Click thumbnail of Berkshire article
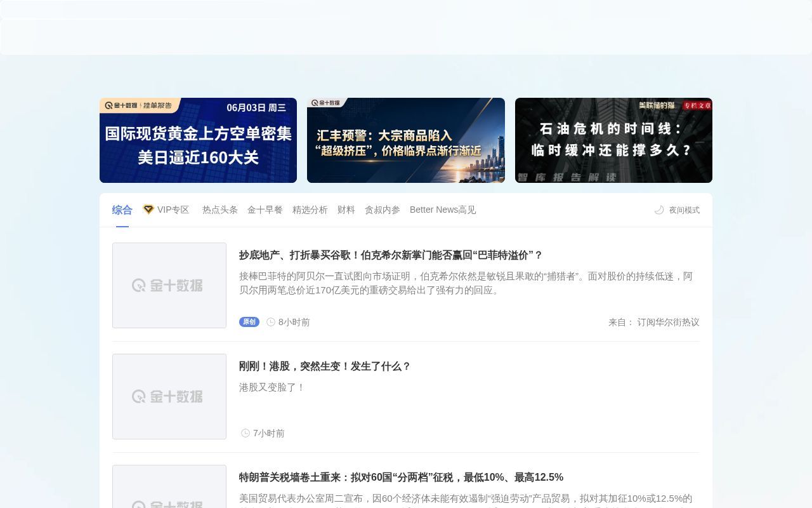 (169, 285)
